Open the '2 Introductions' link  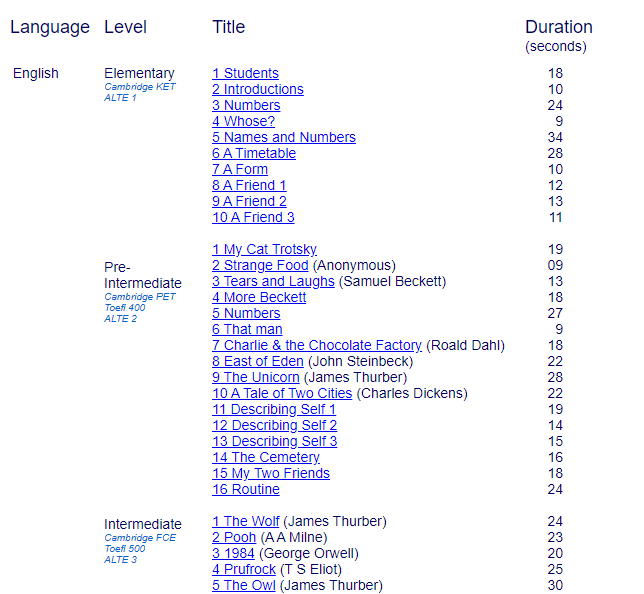[258, 89]
